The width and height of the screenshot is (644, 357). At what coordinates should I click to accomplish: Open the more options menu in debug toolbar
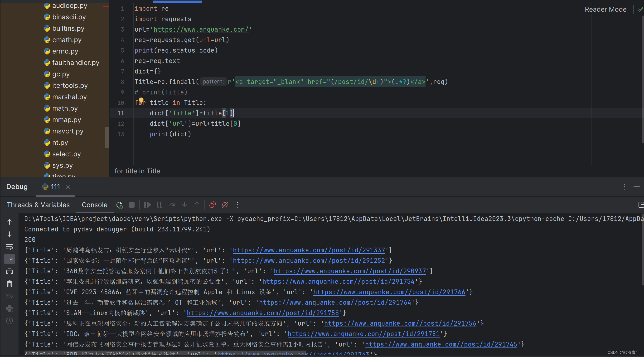[237, 205]
